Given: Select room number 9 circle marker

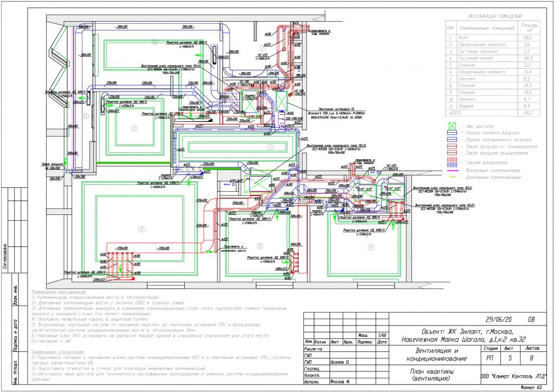Looking at the screenshot, I should 371,247.
